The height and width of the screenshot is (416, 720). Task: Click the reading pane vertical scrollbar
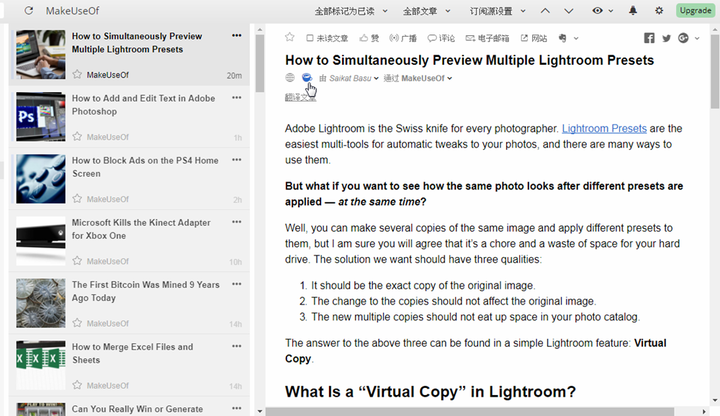pyautogui.click(x=715, y=71)
